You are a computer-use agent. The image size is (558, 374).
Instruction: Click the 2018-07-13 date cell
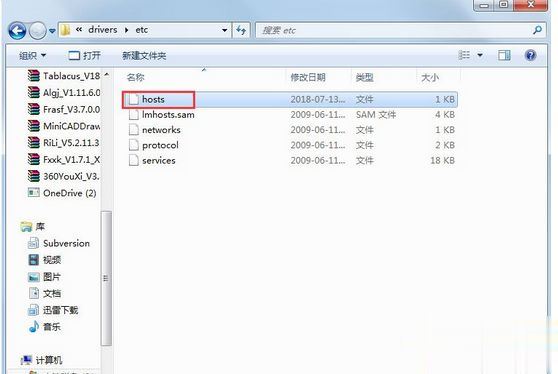click(x=318, y=99)
